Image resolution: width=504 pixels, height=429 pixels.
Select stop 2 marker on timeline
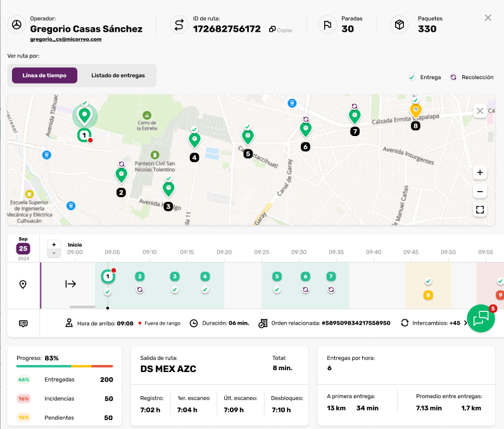click(x=139, y=277)
